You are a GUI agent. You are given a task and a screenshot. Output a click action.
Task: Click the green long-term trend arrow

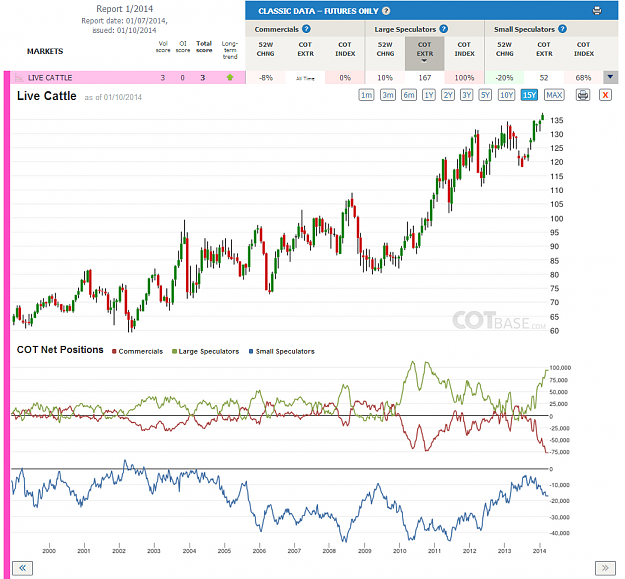[230, 77]
